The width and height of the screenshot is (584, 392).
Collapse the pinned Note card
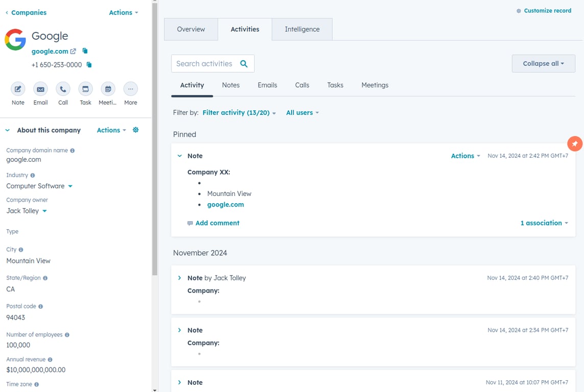180,156
